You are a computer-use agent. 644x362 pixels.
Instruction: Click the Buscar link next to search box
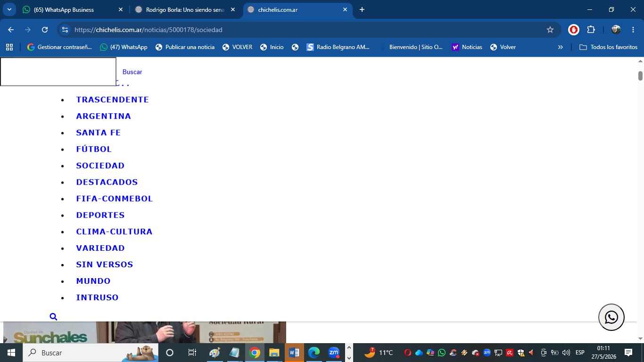point(132,72)
